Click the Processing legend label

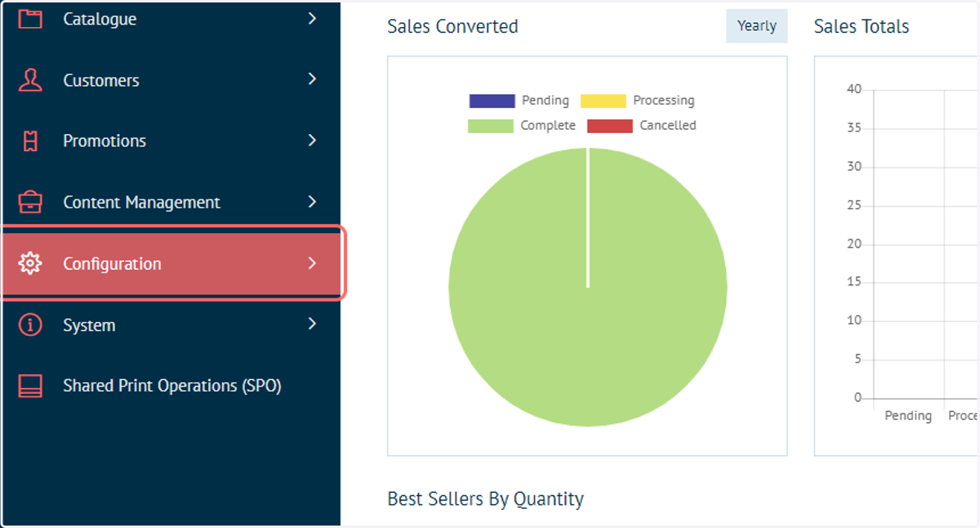664,101
